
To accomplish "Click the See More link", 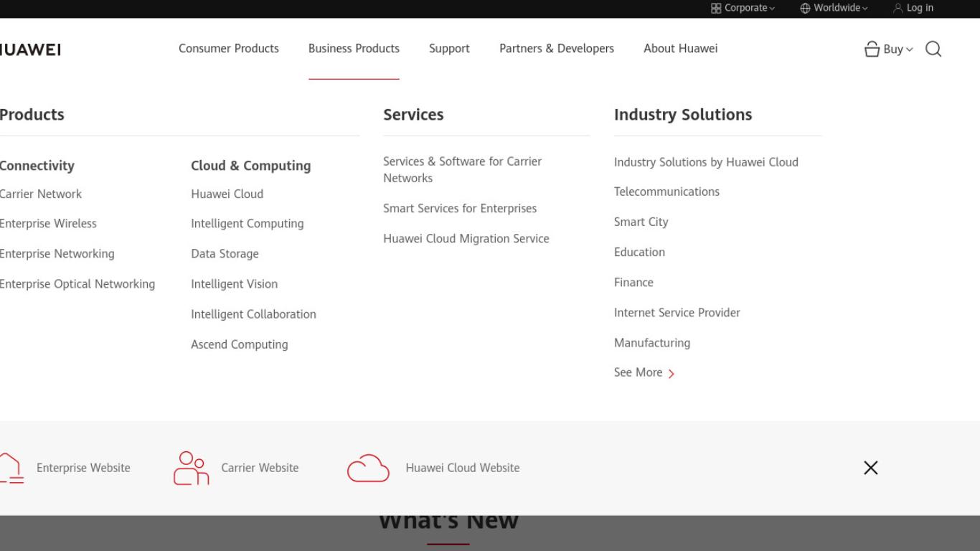I will [638, 372].
